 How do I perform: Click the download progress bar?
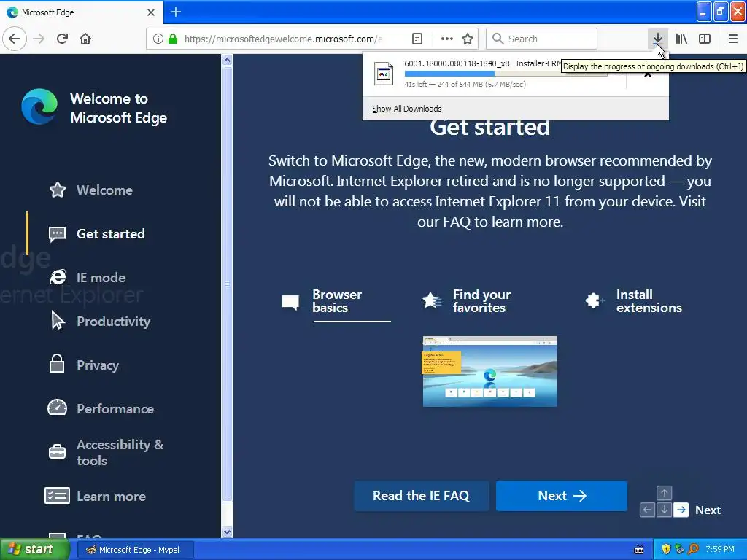coord(506,74)
